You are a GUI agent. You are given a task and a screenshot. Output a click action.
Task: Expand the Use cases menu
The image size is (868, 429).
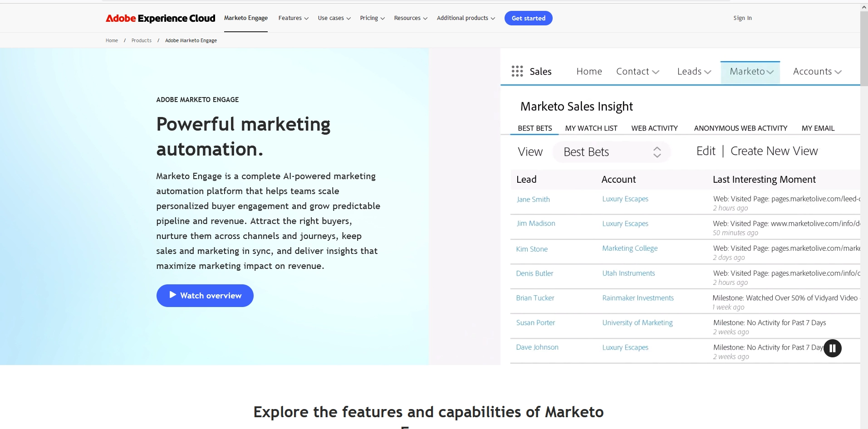pos(334,18)
